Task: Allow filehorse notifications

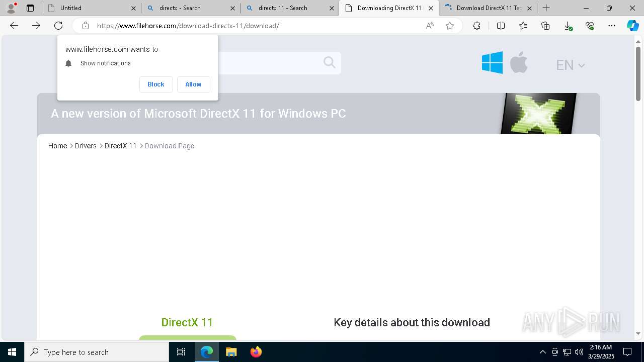Action: (193, 84)
